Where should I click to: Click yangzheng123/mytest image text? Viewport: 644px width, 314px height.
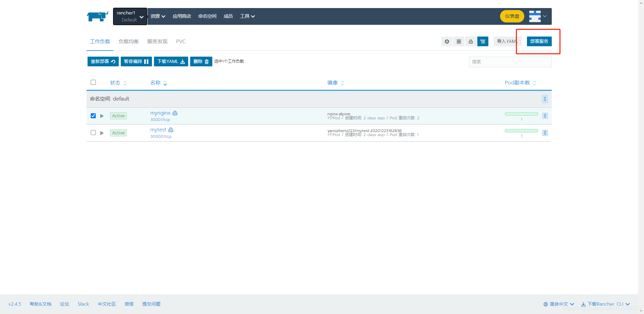pyautogui.click(x=364, y=131)
